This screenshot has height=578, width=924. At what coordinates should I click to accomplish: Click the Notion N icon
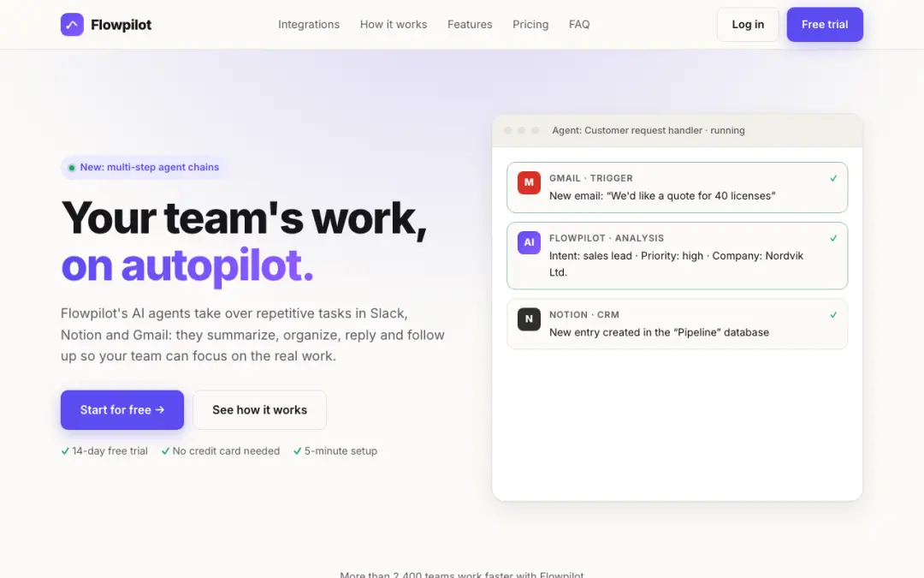pyautogui.click(x=529, y=319)
